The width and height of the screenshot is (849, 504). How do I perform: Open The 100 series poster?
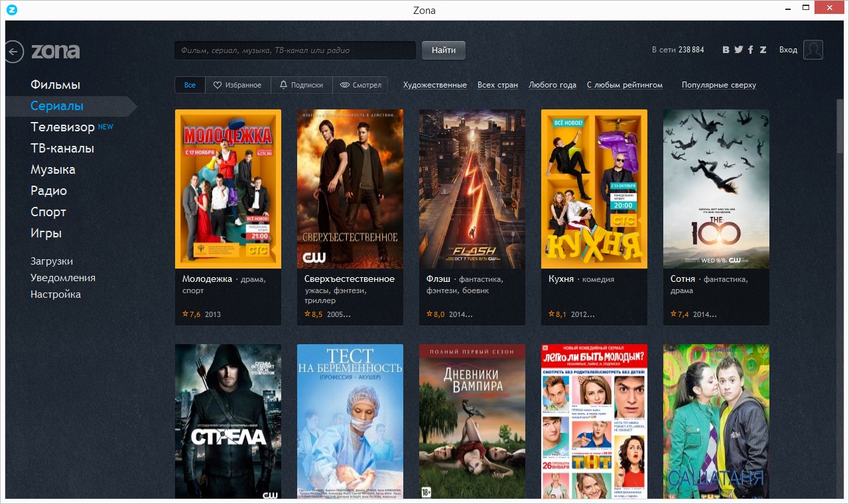(x=716, y=189)
